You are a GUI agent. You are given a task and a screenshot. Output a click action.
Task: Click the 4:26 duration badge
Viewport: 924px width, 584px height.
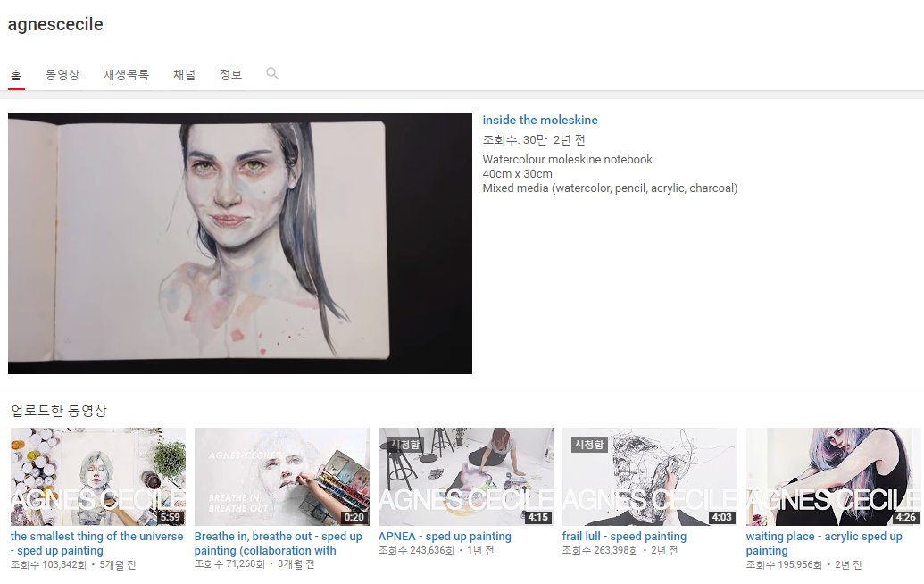click(x=906, y=517)
